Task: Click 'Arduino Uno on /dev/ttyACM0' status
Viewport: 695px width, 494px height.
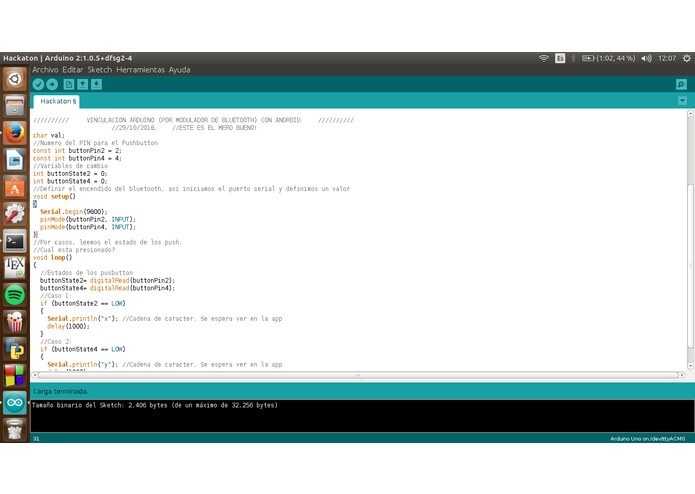Action: tap(648, 439)
